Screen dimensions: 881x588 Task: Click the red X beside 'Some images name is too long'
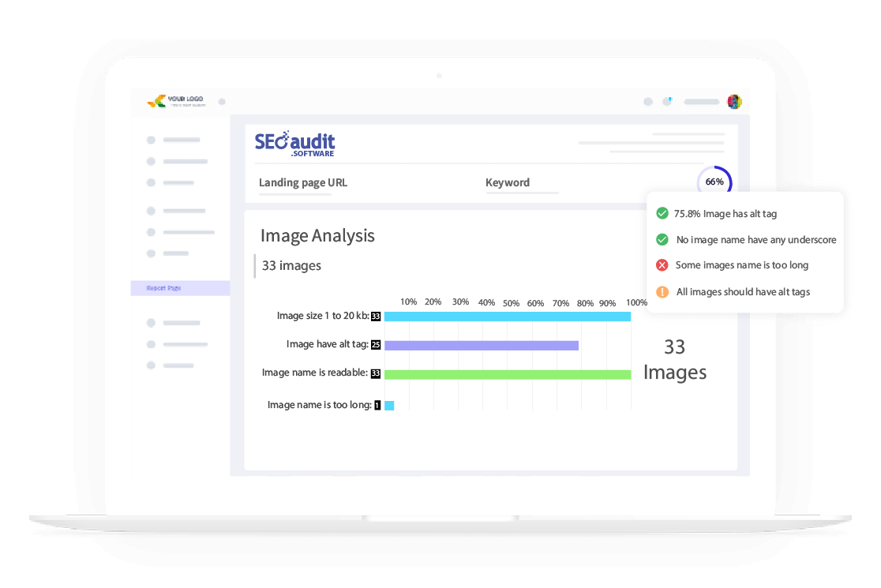click(662, 265)
